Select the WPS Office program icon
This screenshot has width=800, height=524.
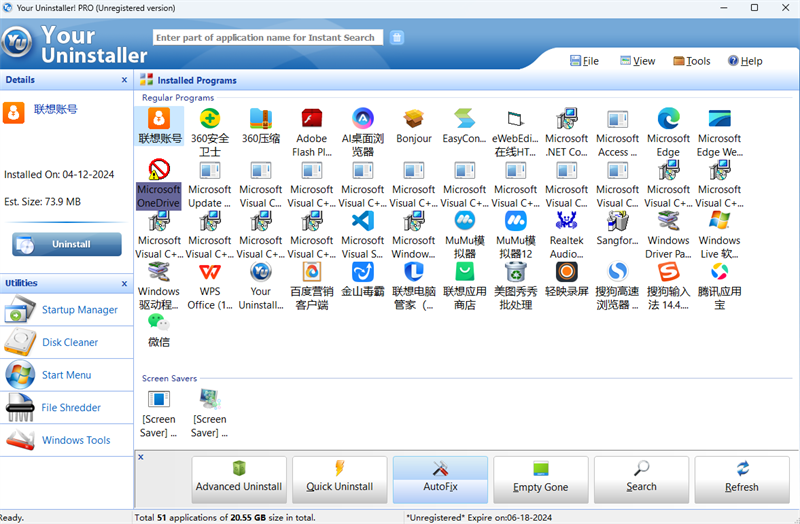pos(209,273)
